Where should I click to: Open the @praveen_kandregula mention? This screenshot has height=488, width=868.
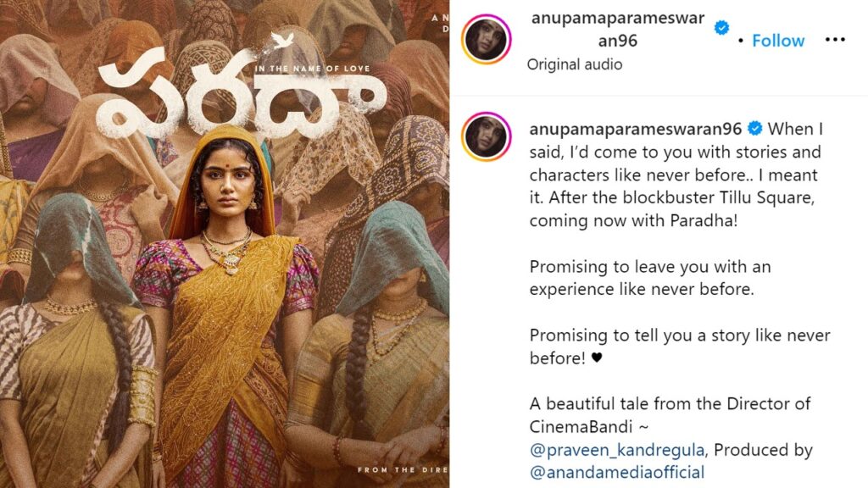point(617,450)
